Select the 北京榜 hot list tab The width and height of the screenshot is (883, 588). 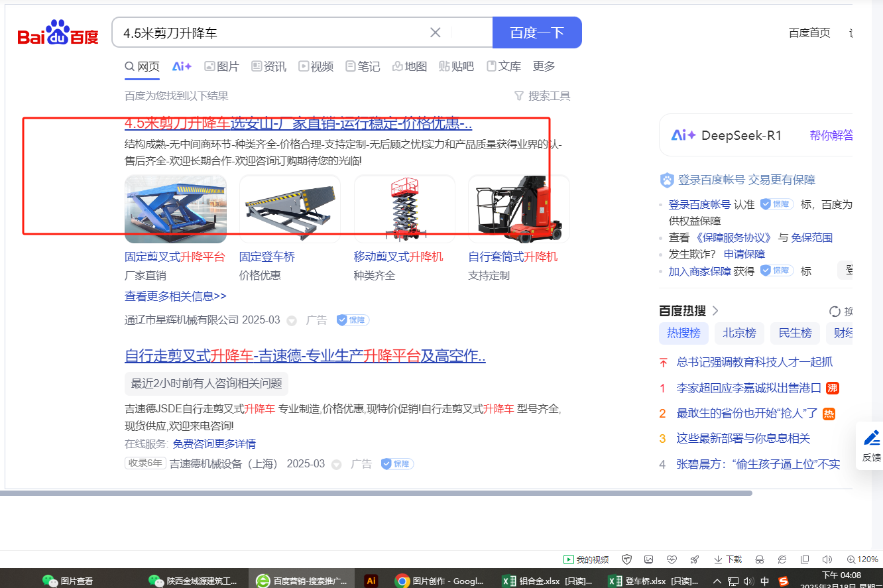(739, 333)
